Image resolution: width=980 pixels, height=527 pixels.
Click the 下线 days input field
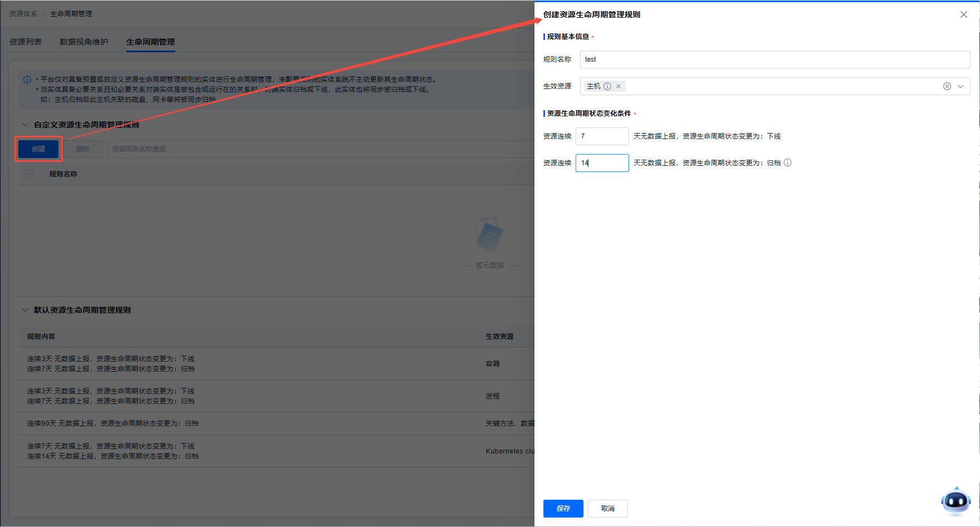[602, 136]
